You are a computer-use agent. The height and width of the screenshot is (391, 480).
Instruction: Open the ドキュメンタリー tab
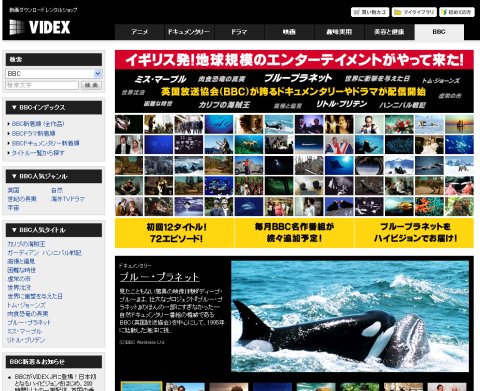[189, 32]
